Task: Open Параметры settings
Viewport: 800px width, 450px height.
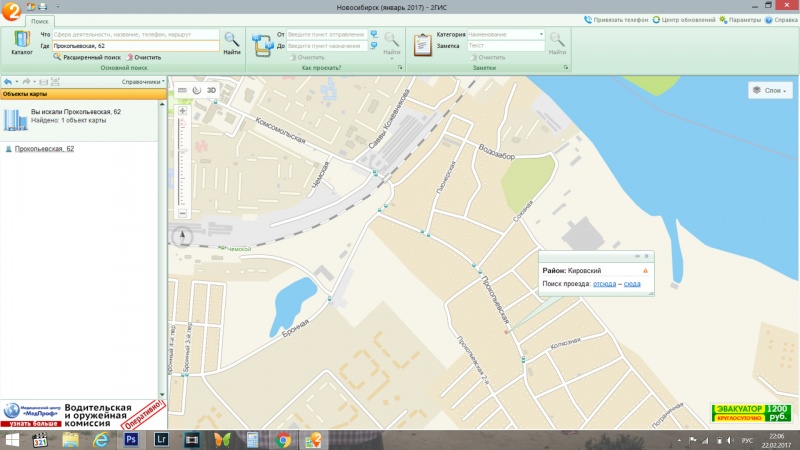Action: 740,20
